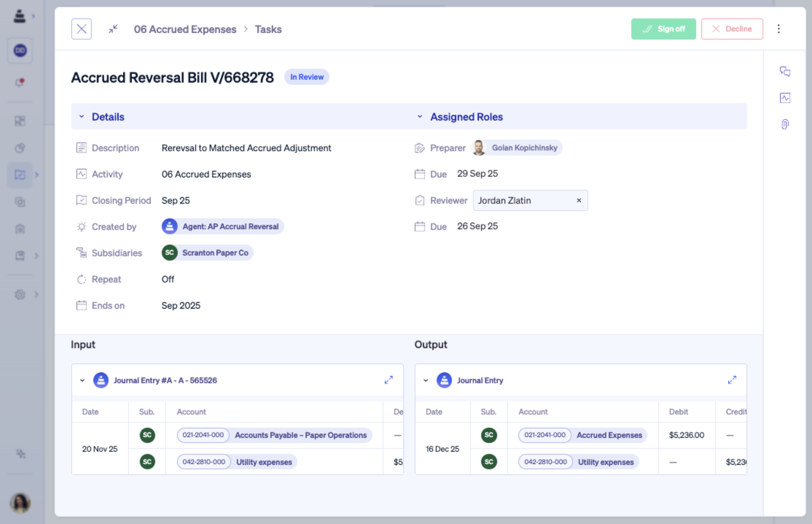This screenshot has height=524, width=812.
Task: Open the comments panel
Action: coord(786,72)
